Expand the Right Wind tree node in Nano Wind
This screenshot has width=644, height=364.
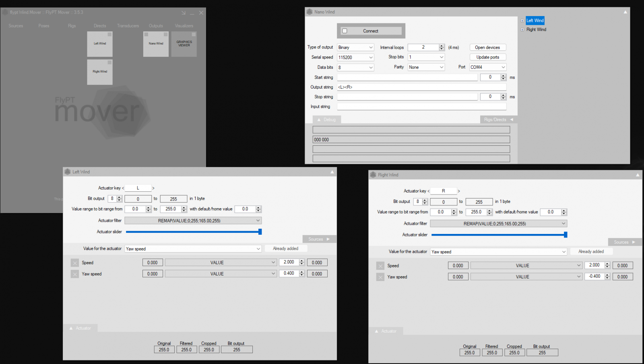[x=522, y=30]
